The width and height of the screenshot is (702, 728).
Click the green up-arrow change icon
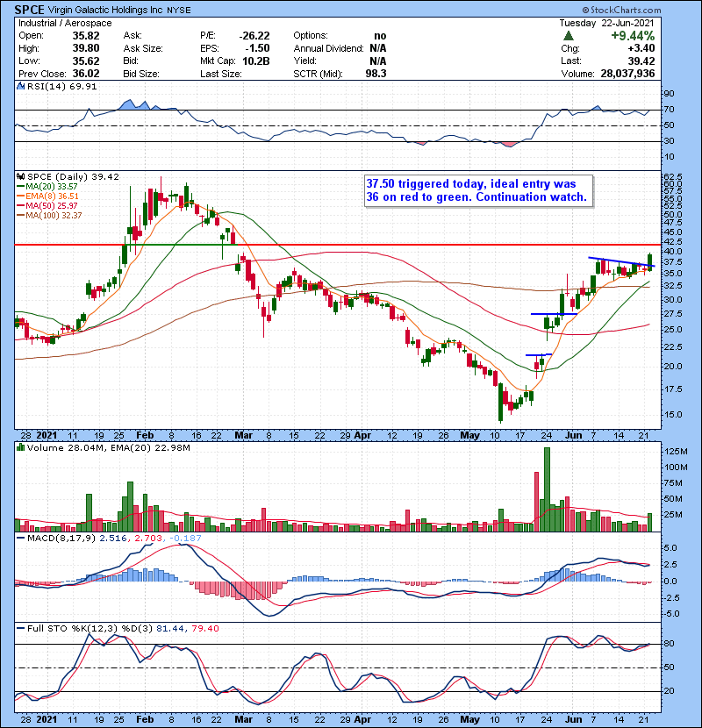click(x=569, y=36)
